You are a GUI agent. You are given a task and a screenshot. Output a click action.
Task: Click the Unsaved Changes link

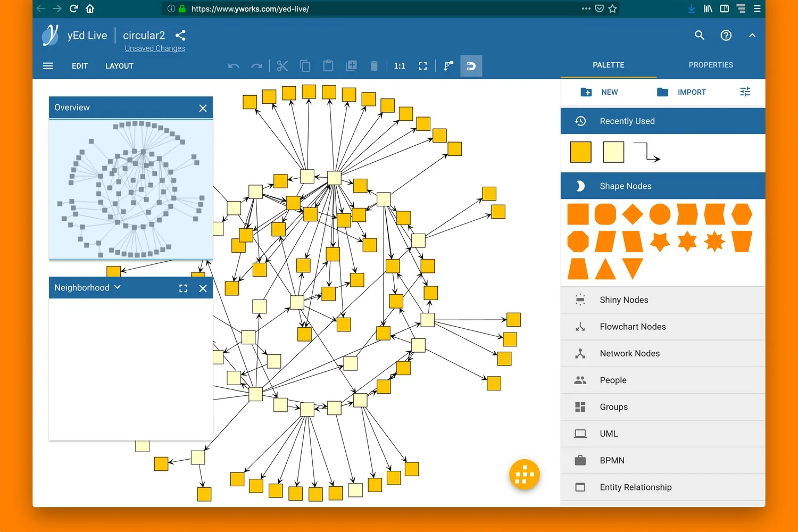155,48
